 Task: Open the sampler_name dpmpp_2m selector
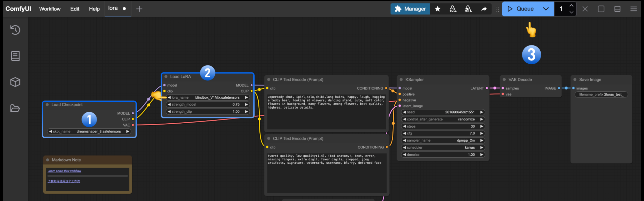point(443,141)
